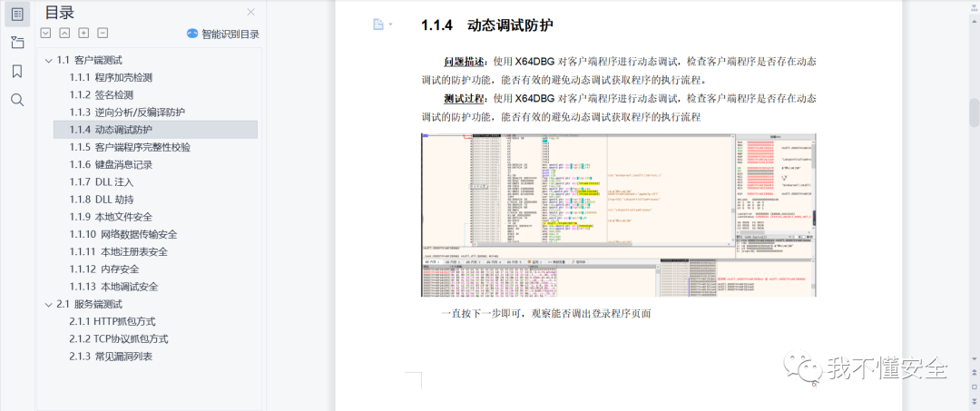Click the browse object selector square icon
This screenshot has width=980, height=411.
pyautogui.click(x=974, y=387)
